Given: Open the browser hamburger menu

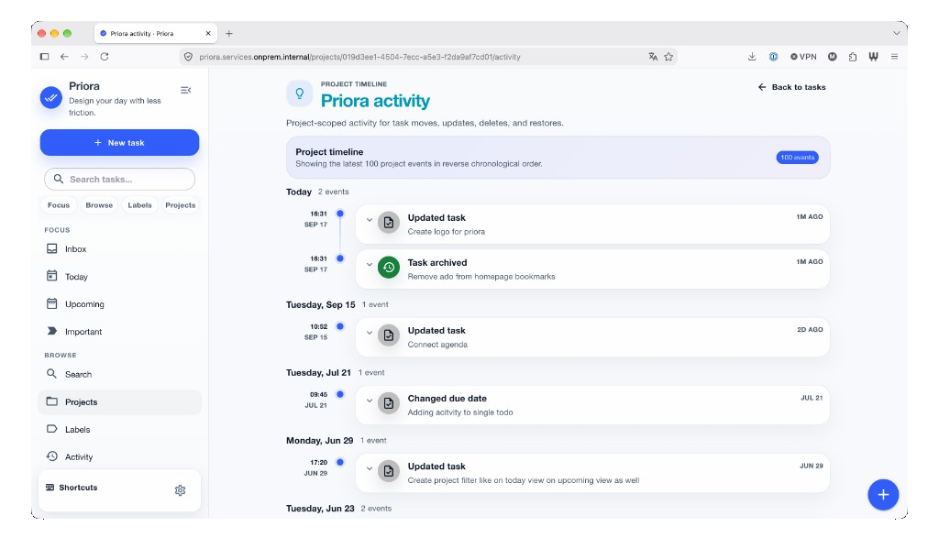Looking at the screenshot, I should [x=894, y=57].
